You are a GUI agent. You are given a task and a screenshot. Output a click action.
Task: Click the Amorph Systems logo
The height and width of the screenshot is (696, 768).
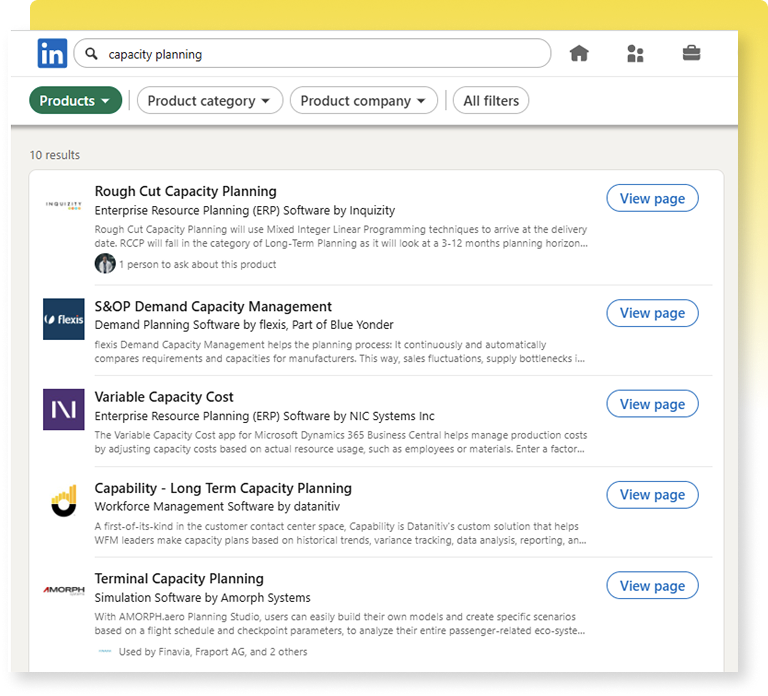click(64, 590)
